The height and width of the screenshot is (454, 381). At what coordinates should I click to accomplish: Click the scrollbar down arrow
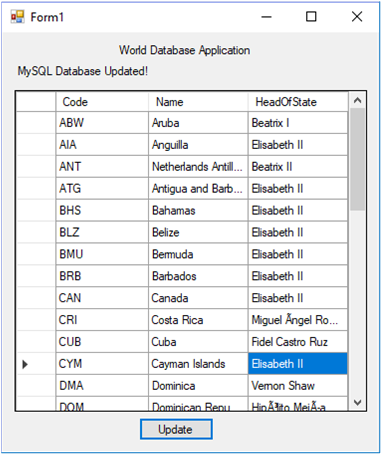357,402
